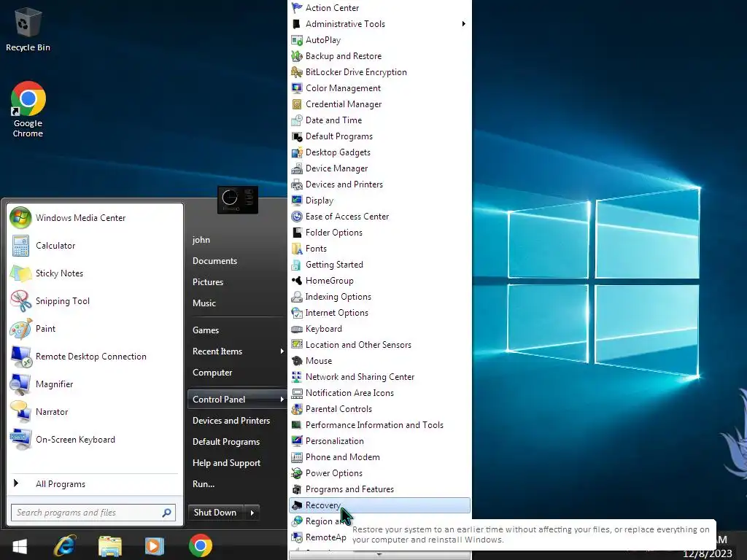Open Games from the Start menu
The width and height of the screenshot is (747, 560).
point(206,330)
